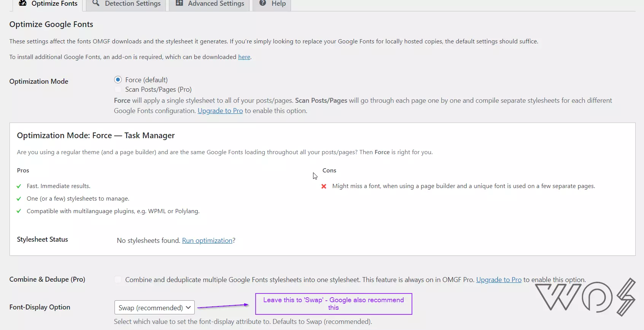The width and height of the screenshot is (644, 330).
Task: Click Upgrade to Pro link under Optimization Mode
Action: tap(220, 111)
